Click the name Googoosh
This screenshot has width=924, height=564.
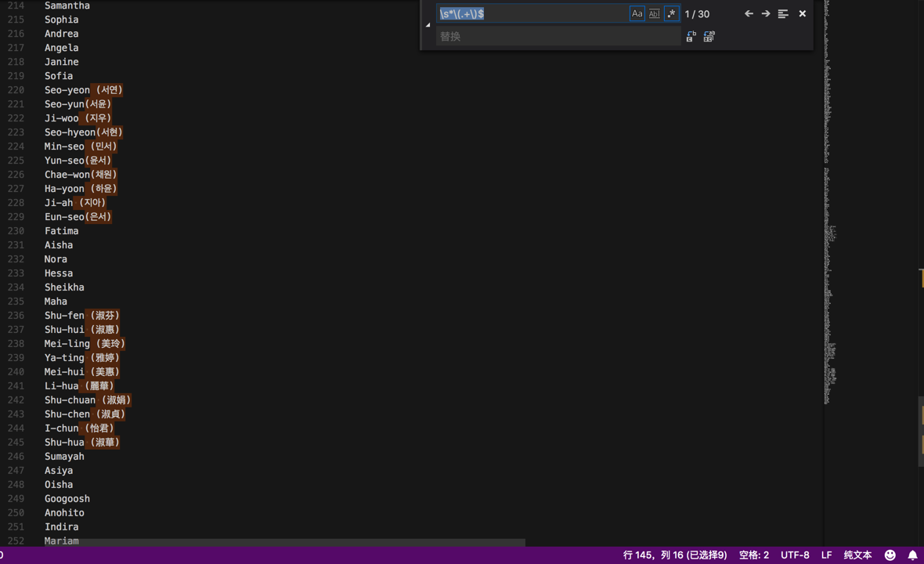pos(67,498)
